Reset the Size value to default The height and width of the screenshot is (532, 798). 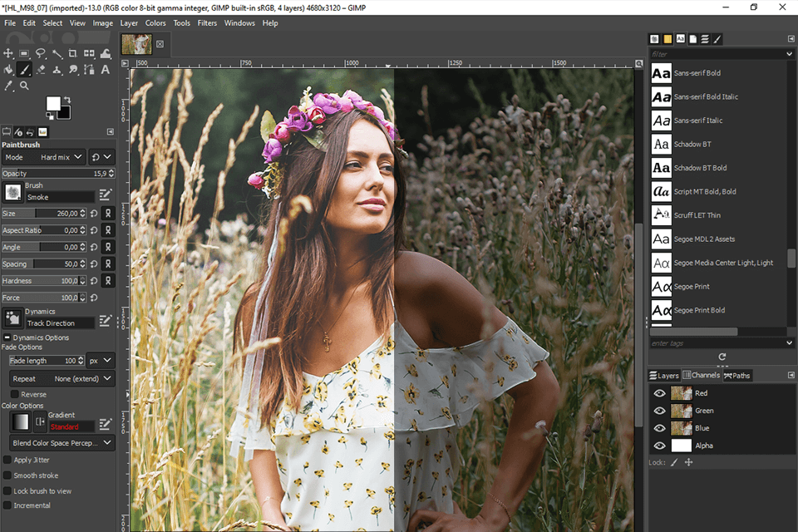coord(93,214)
